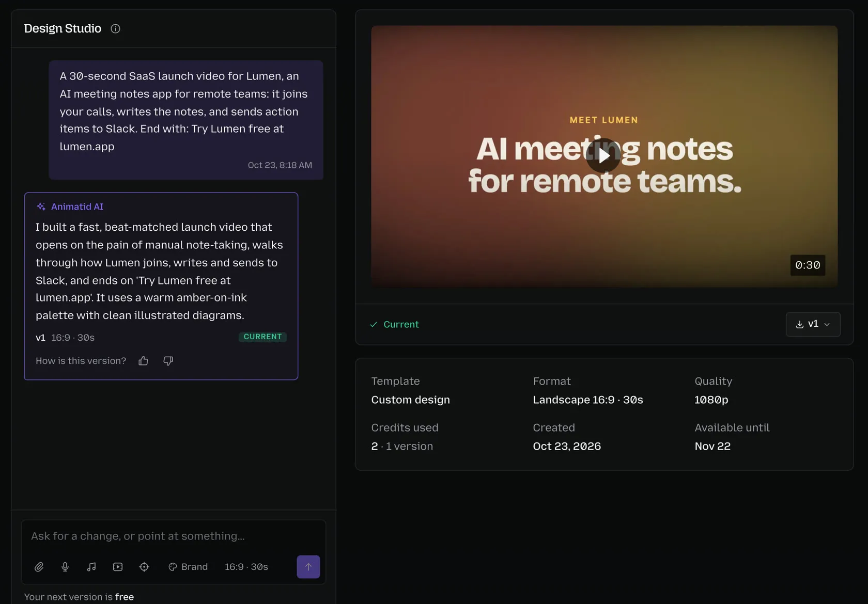The width and height of the screenshot is (868, 604).
Task: Click the Custom design template value
Action: point(411,400)
